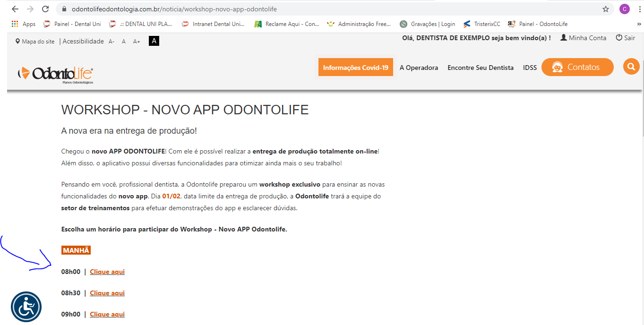Open the Administração Free bookmark
The image size is (644, 325).
tap(359, 24)
